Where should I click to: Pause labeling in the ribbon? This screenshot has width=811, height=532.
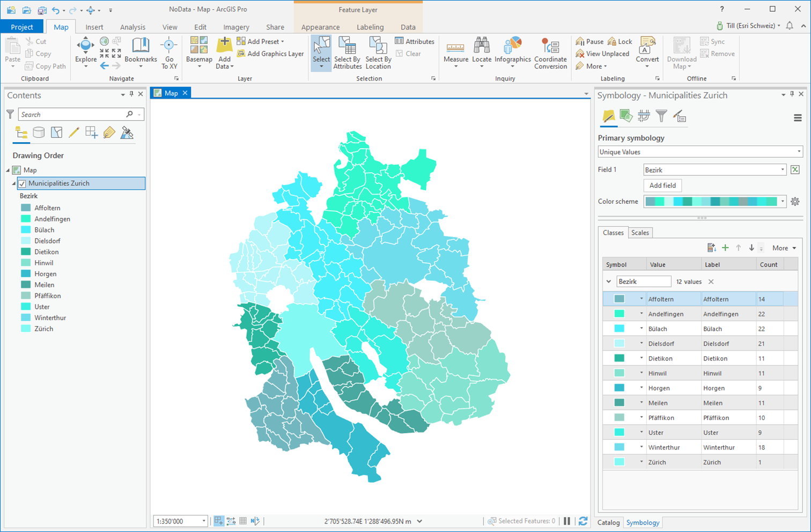click(589, 41)
